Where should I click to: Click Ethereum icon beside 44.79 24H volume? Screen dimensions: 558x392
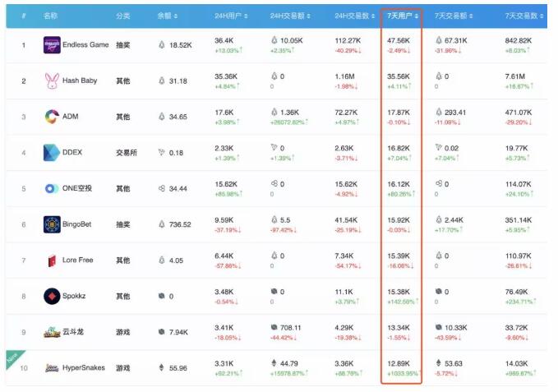pos(274,363)
